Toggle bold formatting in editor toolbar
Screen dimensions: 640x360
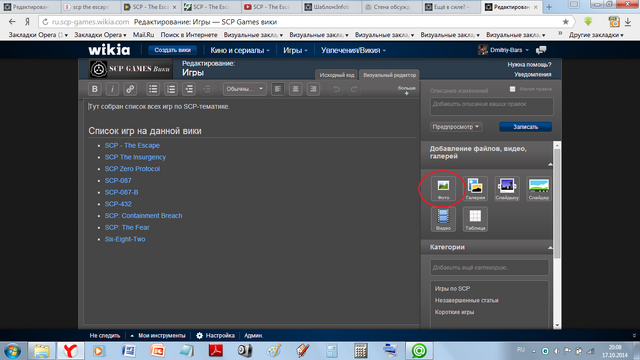point(95,89)
